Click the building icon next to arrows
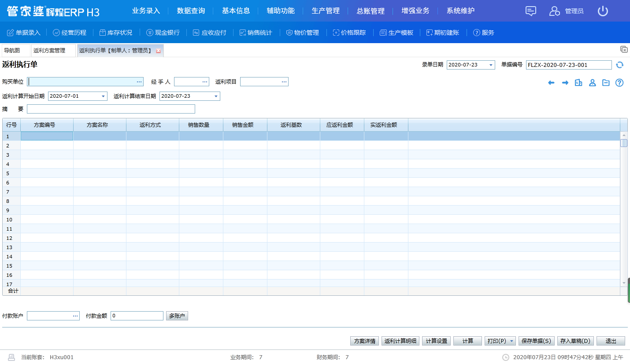 click(x=578, y=83)
